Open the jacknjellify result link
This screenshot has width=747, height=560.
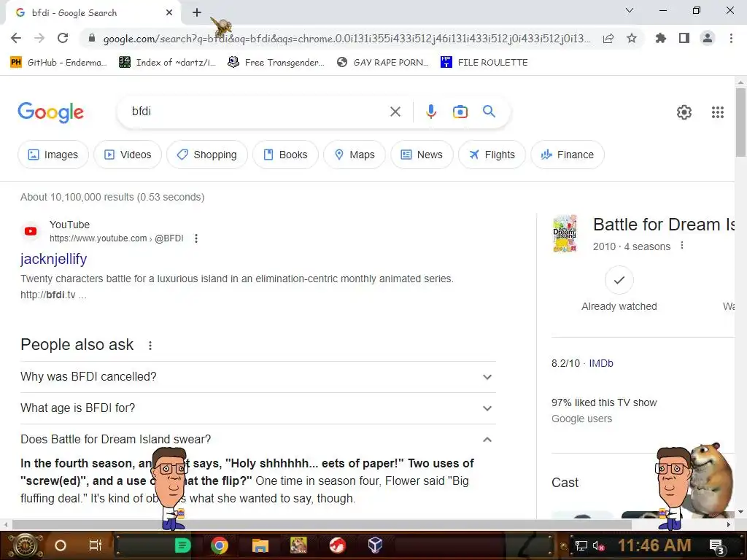pos(53,259)
